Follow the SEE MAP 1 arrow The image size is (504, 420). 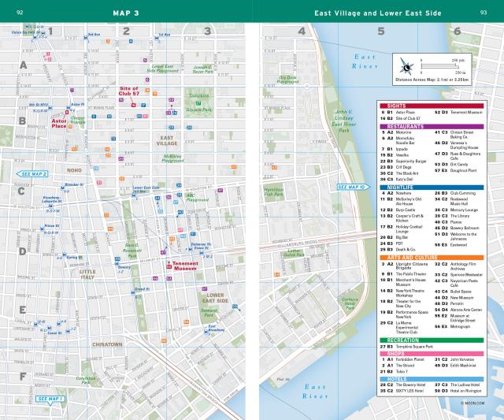52,400
